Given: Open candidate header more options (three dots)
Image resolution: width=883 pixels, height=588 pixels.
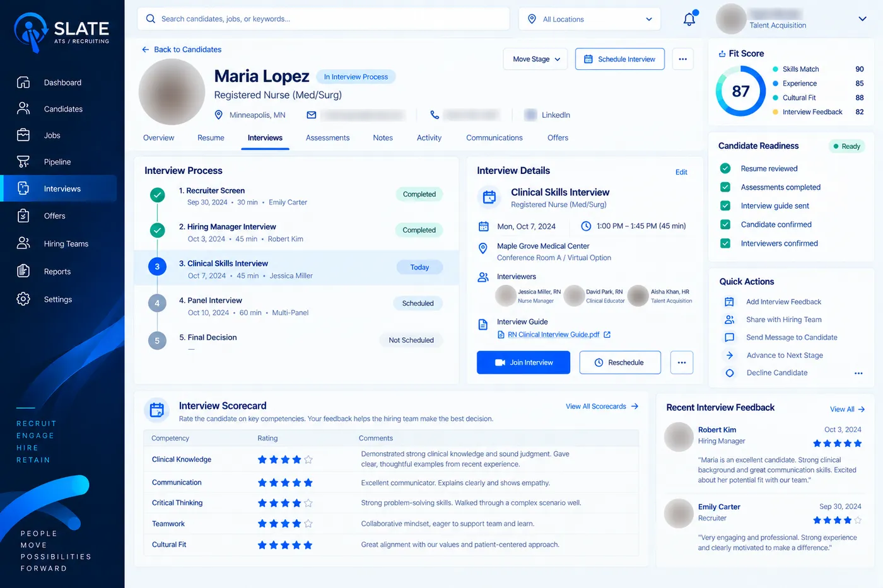Looking at the screenshot, I should click(682, 59).
